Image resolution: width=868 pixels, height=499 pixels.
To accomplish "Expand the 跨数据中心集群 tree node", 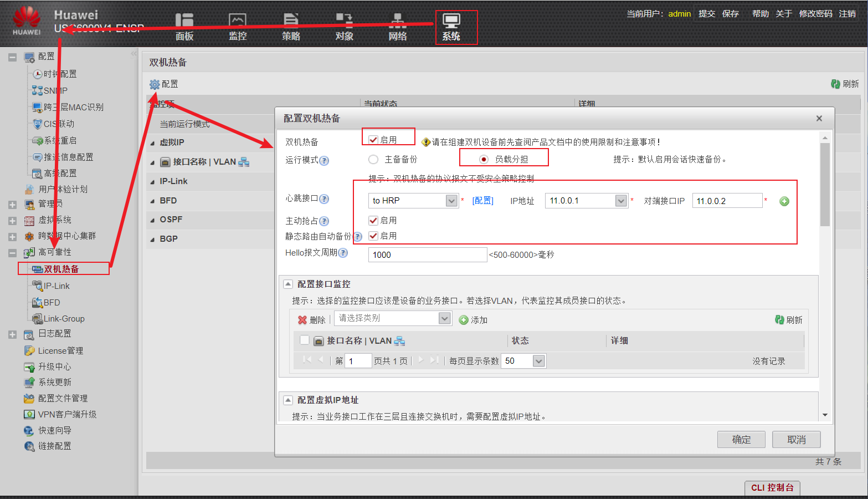I will [12, 237].
